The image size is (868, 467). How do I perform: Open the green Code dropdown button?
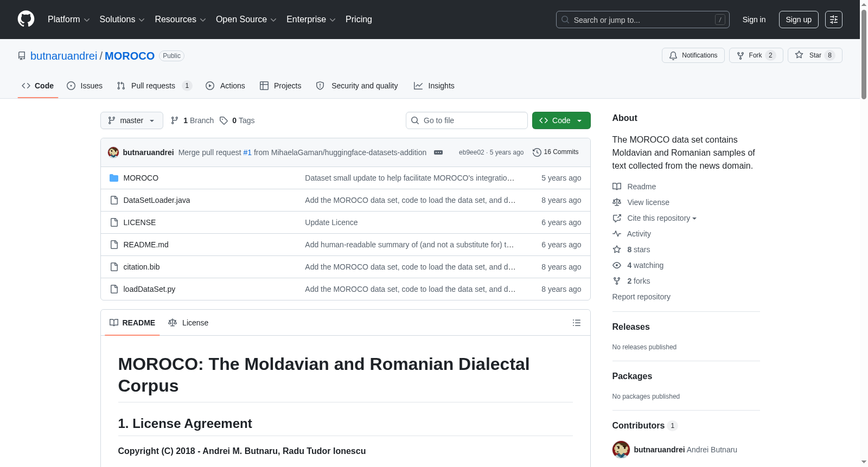tap(561, 120)
